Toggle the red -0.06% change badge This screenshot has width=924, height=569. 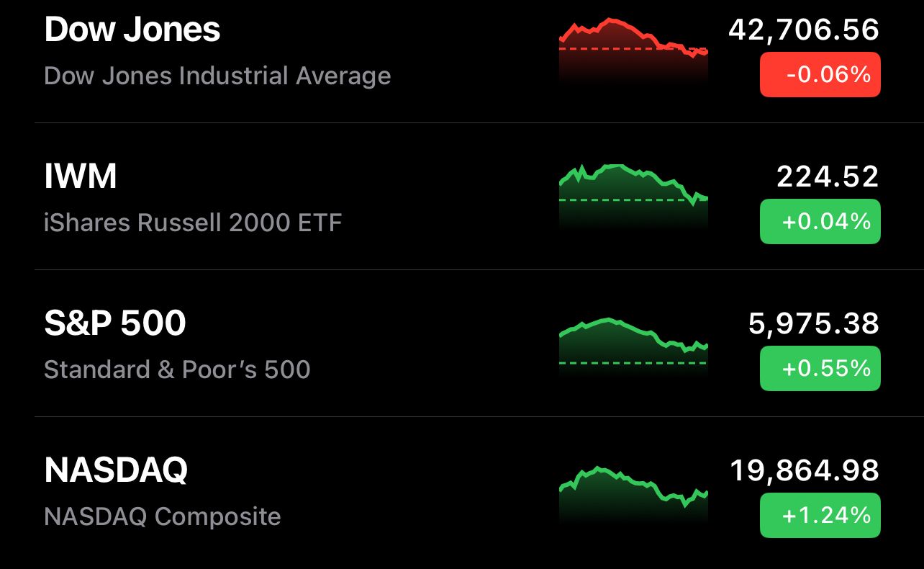[x=820, y=74]
